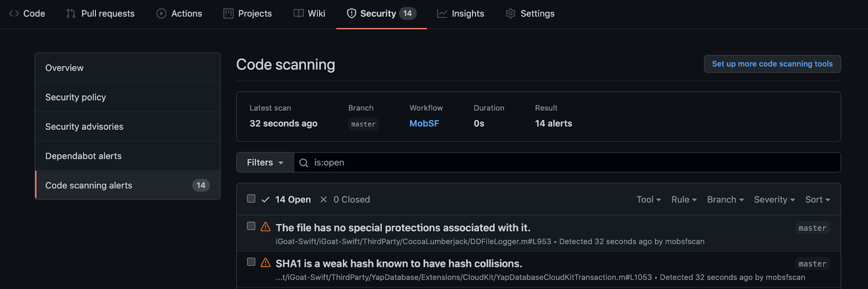Click the 14 badge on Code scanning alerts
Viewport: 868px width, 289px height.
[201, 185]
